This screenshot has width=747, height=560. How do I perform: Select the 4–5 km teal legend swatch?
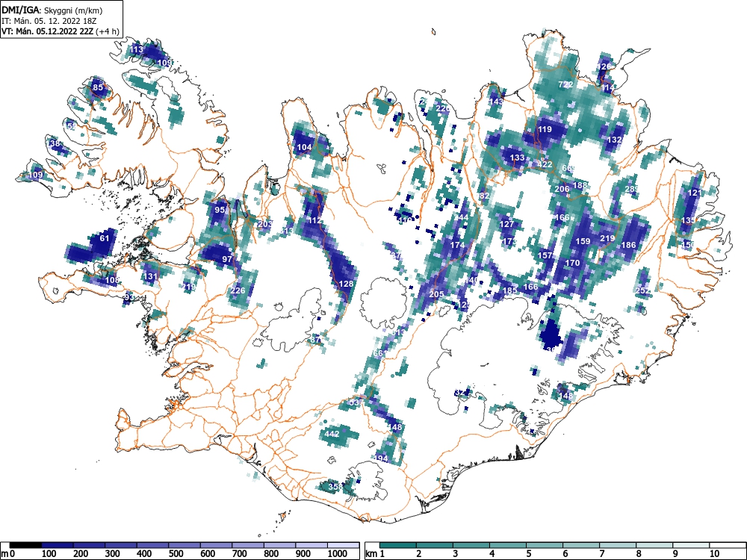pos(508,545)
